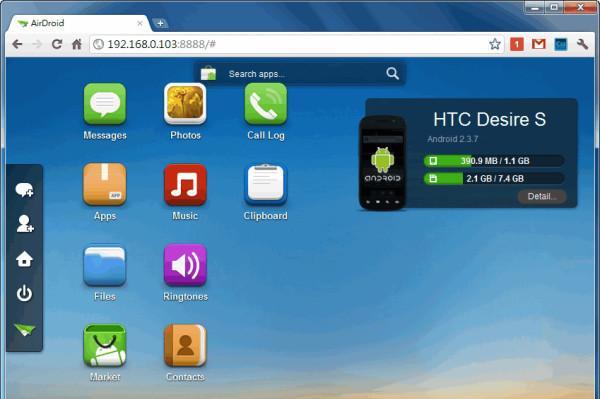The width and height of the screenshot is (600, 399).
Task: Open the Ringtones speaker icon
Action: (x=185, y=265)
